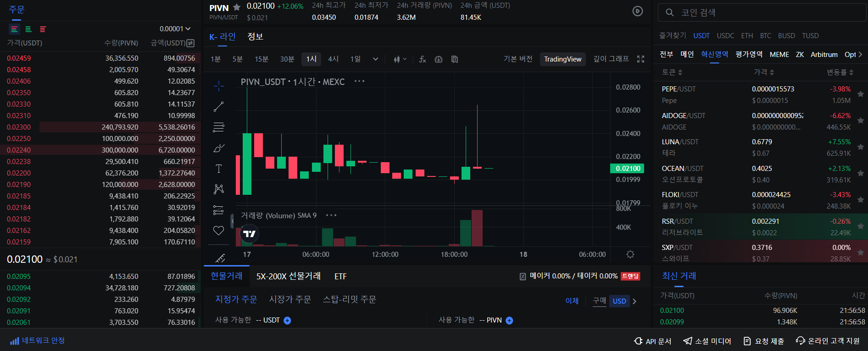Select 15분 time interval

[262, 59]
